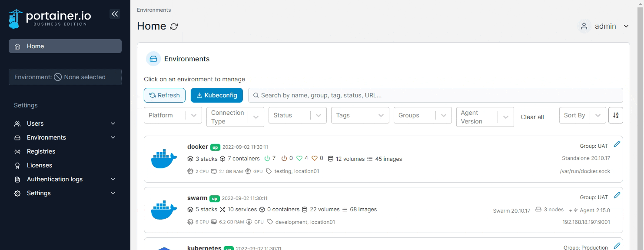Open the Agent Version filter dropdown
The height and width of the screenshot is (250, 644).
[485, 117]
